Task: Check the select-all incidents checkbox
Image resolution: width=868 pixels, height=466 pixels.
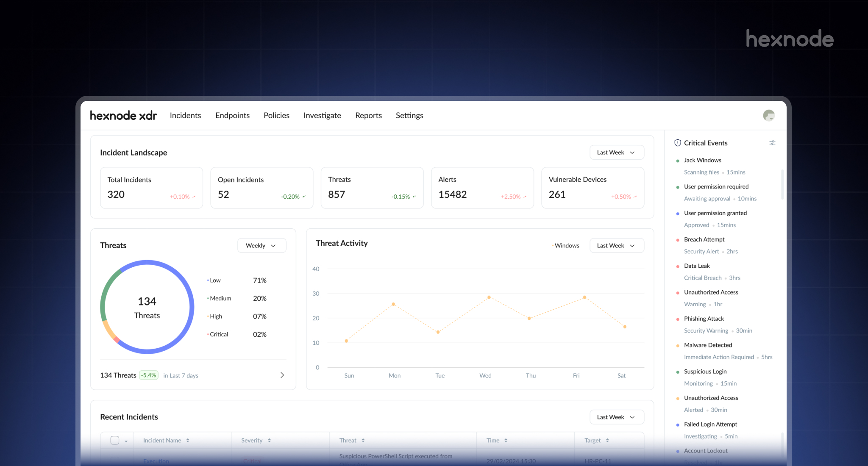Action: click(115, 441)
